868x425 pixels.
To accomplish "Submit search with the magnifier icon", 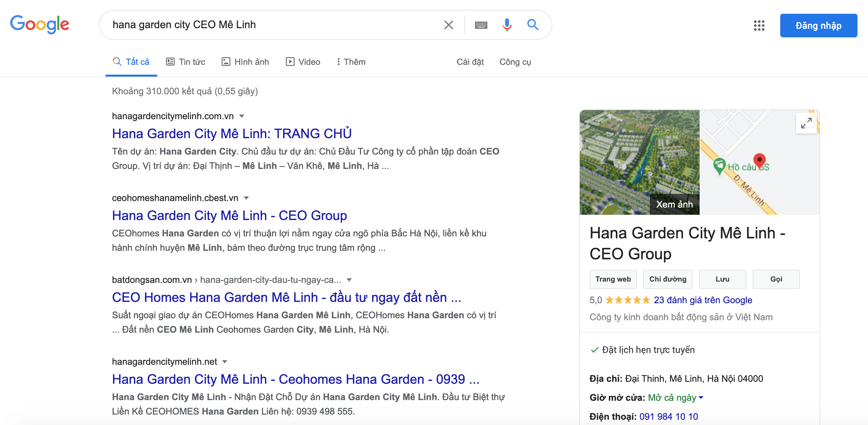I will [x=533, y=25].
